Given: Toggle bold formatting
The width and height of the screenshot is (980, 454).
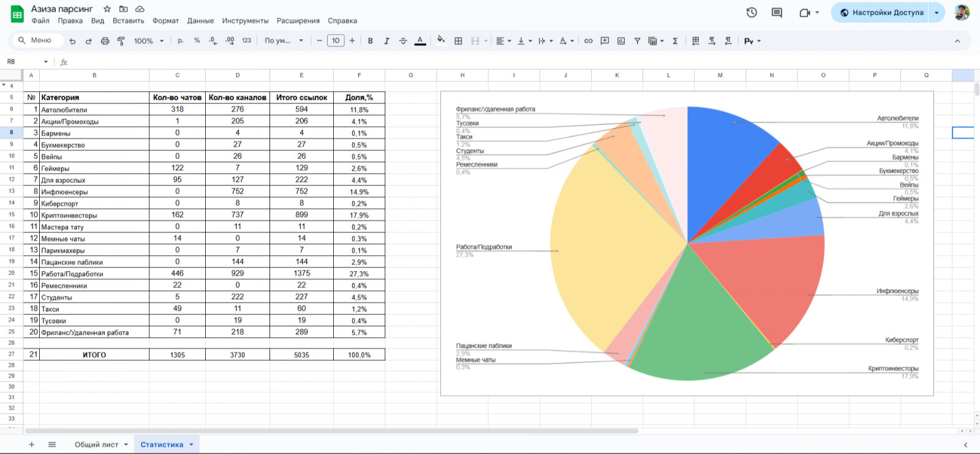Looking at the screenshot, I should click(370, 41).
